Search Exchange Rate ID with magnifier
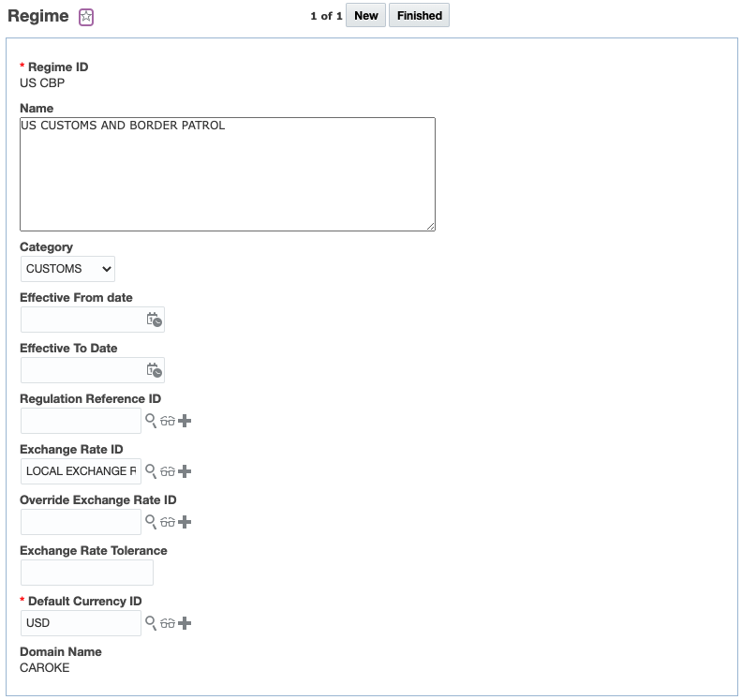This screenshot has height=700, width=742. click(151, 471)
